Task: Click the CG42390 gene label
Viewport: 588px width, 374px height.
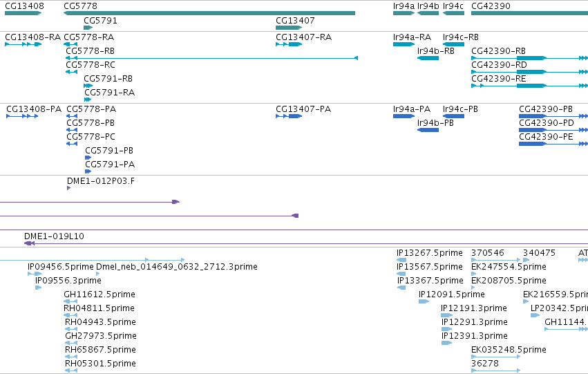Action: (x=491, y=6)
